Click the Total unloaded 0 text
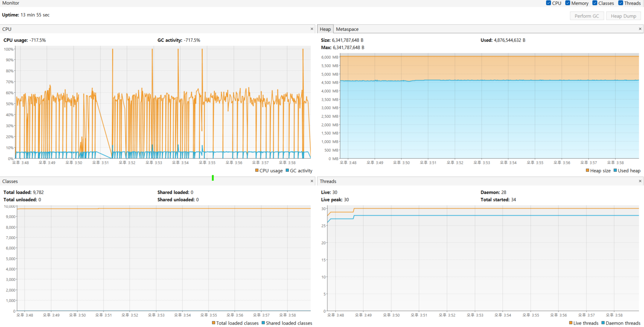Image resolution: width=644 pixels, height=327 pixels. pyautogui.click(x=22, y=200)
